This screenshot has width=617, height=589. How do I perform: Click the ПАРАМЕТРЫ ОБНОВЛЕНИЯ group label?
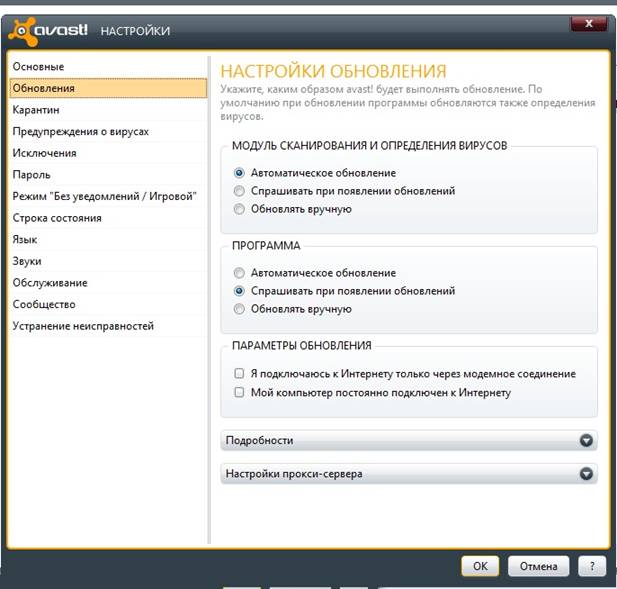[x=301, y=345]
